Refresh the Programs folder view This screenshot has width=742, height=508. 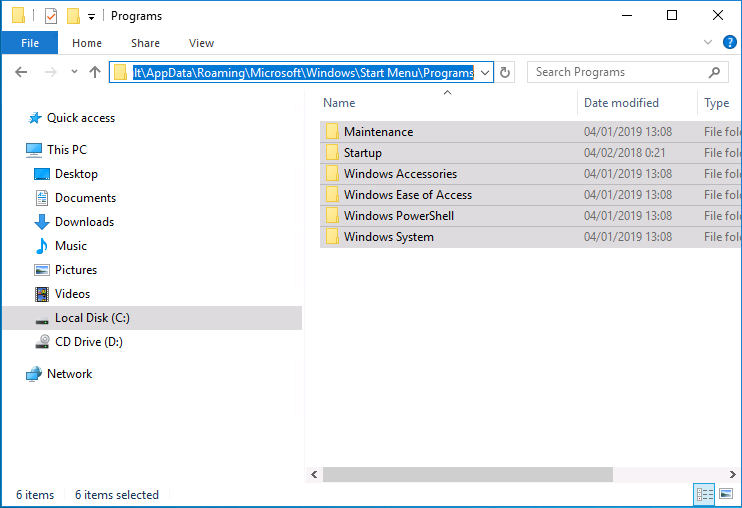pyautogui.click(x=505, y=72)
